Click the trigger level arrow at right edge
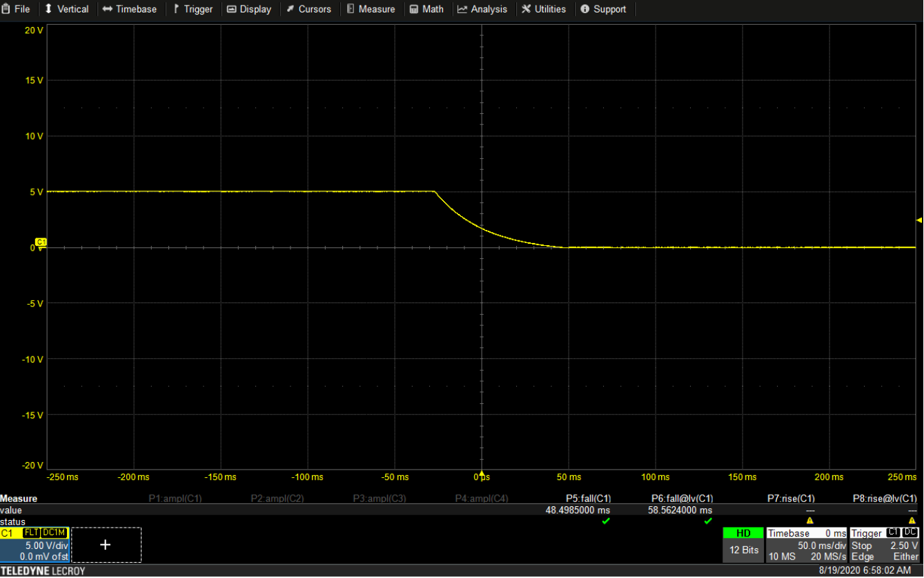Screen dimensions: 924x578 [x=919, y=220]
